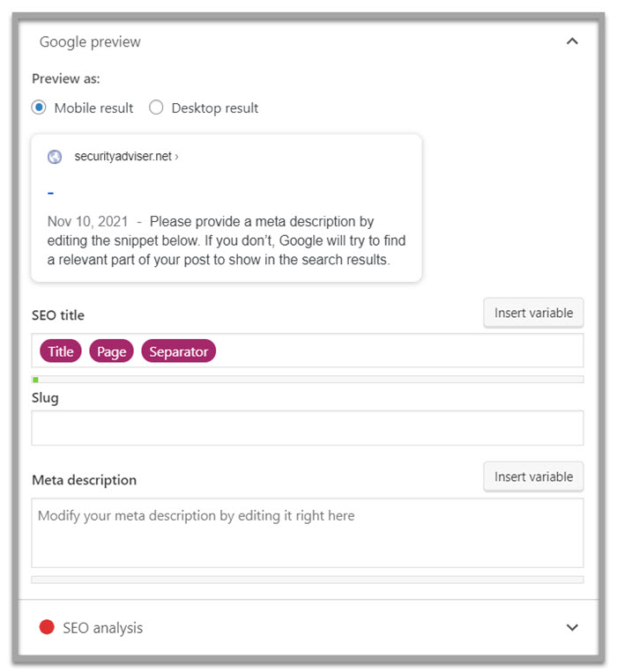Select the Mobile result radio option

pos(39,107)
